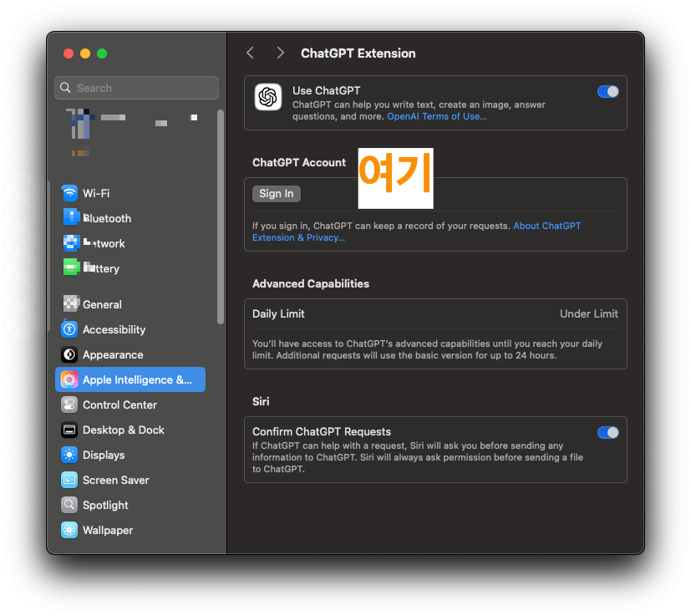Click the ChatGPT Extension title
Image resolution: width=691 pixels, height=616 pixels.
point(358,53)
